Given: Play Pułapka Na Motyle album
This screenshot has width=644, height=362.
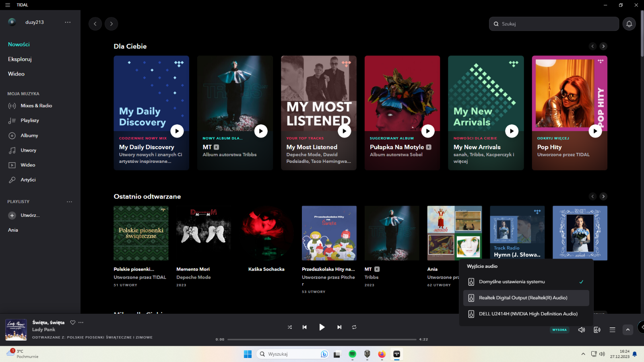Looking at the screenshot, I should tap(428, 131).
